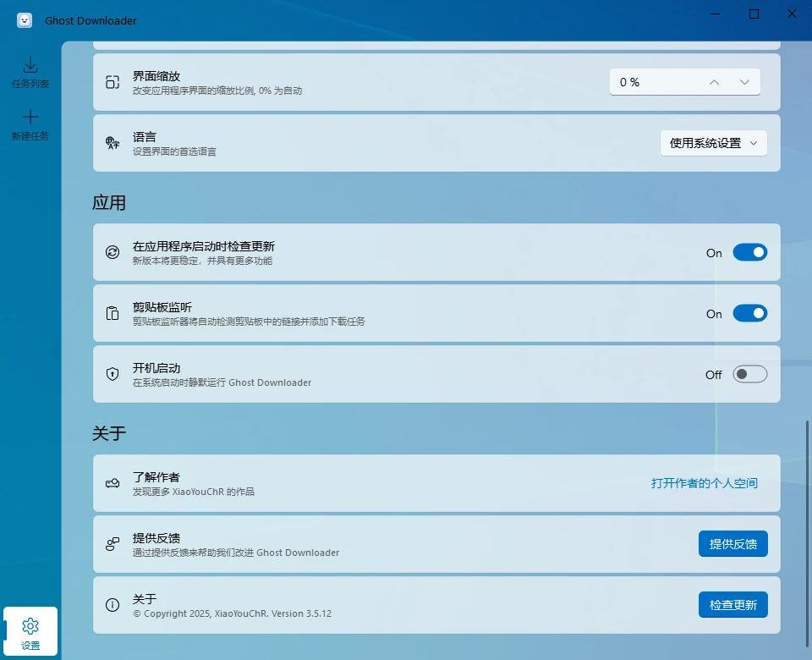Open the task list download icon

[30, 65]
